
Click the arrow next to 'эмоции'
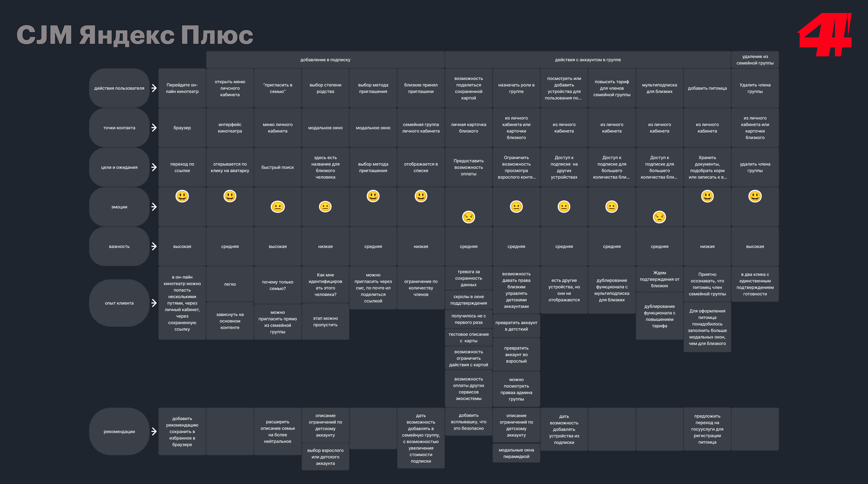coord(154,207)
